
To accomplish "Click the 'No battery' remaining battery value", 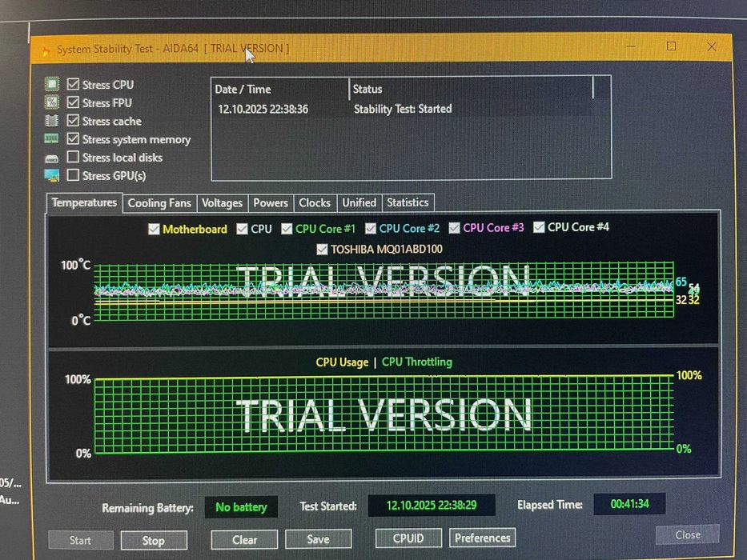I will [x=241, y=507].
